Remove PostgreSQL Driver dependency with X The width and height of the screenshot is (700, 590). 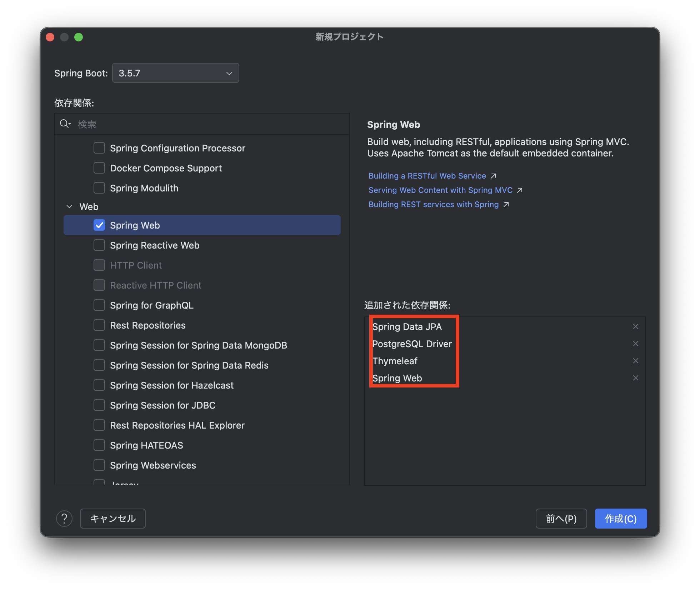coord(635,344)
